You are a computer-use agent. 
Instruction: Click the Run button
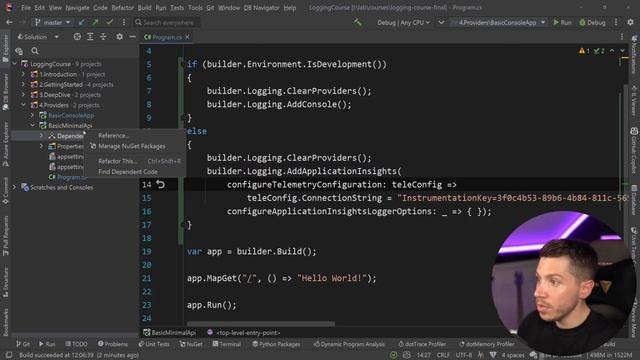[x=562, y=22]
